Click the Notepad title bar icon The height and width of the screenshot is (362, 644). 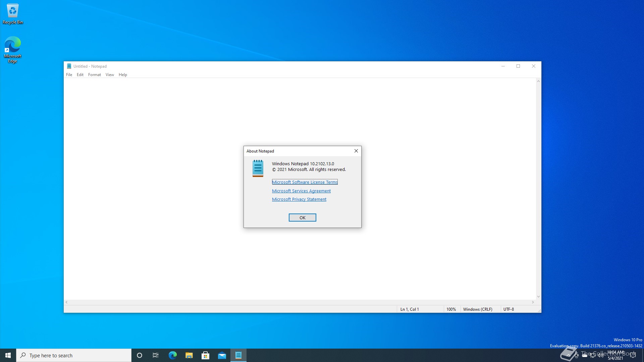[69, 66]
